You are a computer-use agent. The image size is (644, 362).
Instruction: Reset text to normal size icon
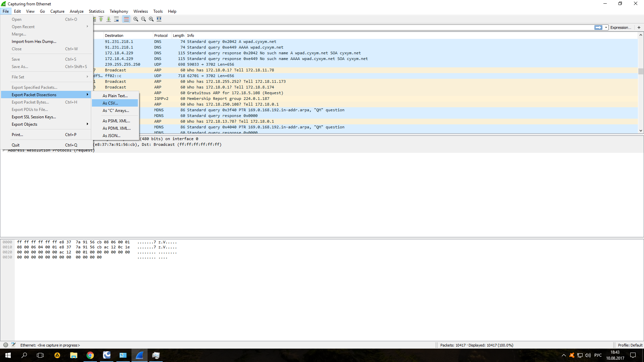151,19
